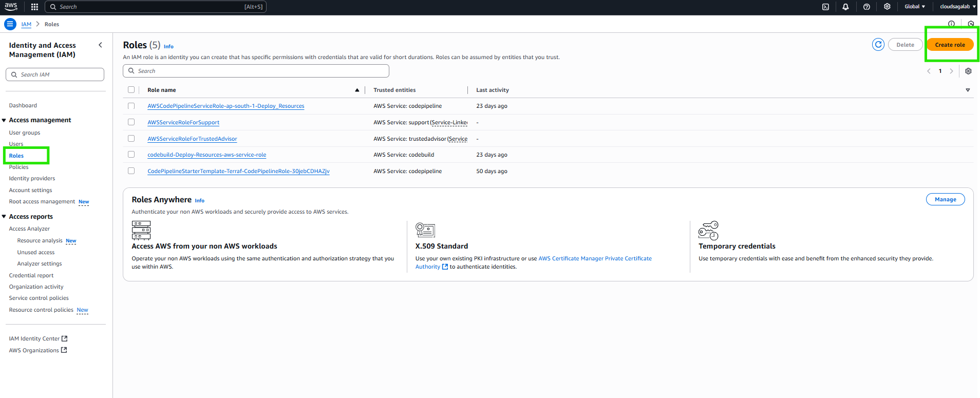980x398 pixels.
Task: Open AWS Certificate Manager Private Certificate Authority link
Action: (x=595, y=258)
